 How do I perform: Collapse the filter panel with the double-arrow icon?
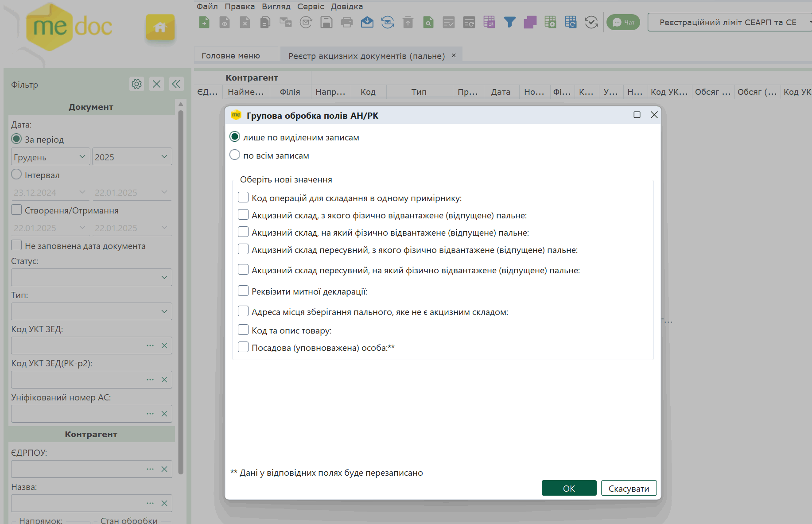(176, 84)
